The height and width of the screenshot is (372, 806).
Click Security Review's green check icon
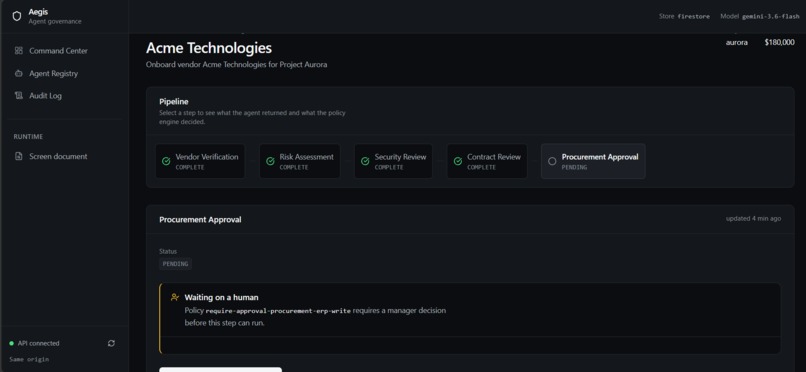coord(365,161)
